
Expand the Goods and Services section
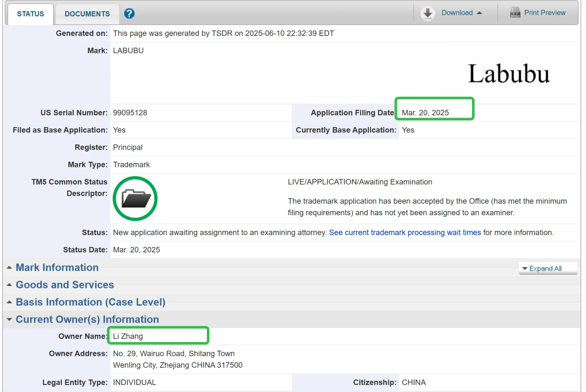click(x=65, y=285)
